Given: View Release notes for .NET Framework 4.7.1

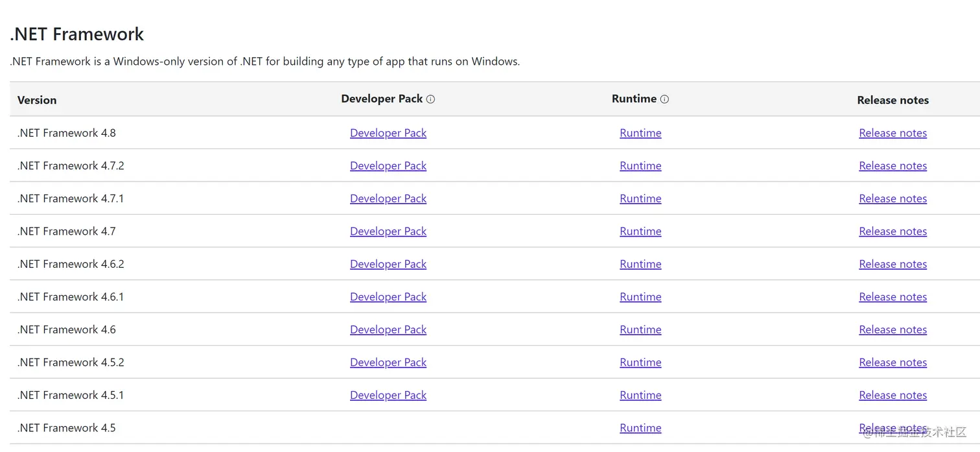Looking at the screenshot, I should tap(892, 198).
